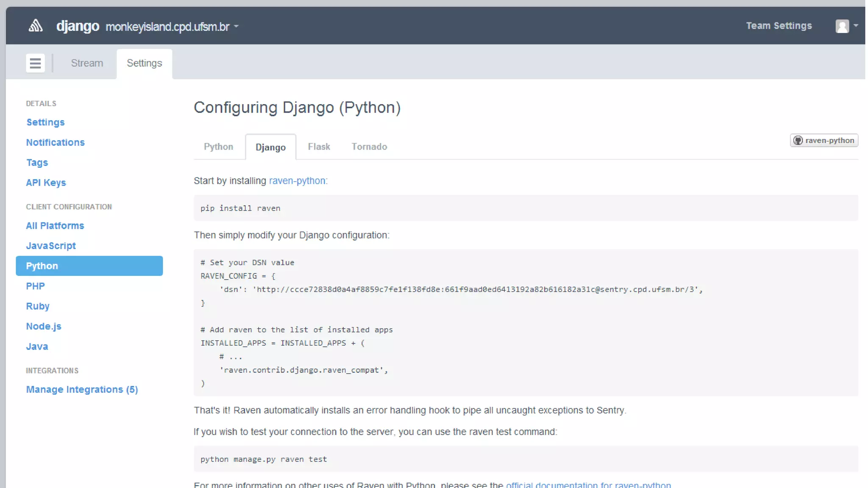Open Notifications in the sidebar
The height and width of the screenshot is (488, 868).
pyautogui.click(x=55, y=142)
